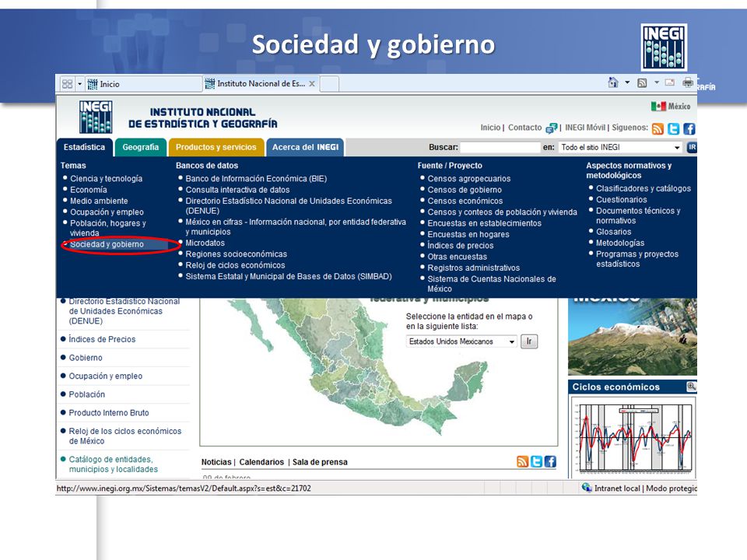Open Índices de Precios in the left sidebar

102,339
